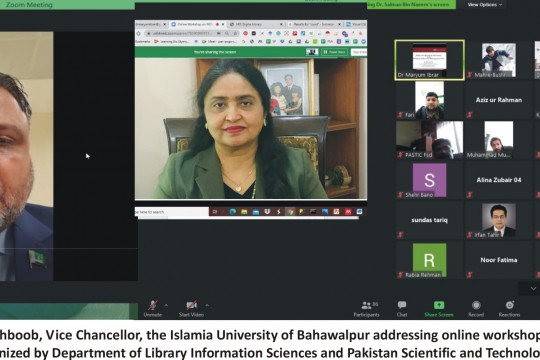The width and height of the screenshot is (540, 360).
Task: Click the red circular extension icon in browser toolbar
Action: coord(246,33)
